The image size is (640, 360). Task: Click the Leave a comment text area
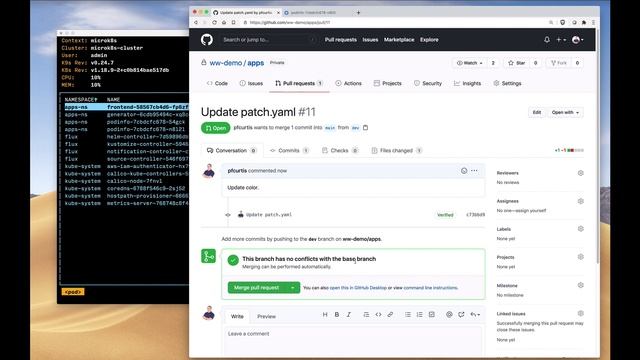coord(353,340)
